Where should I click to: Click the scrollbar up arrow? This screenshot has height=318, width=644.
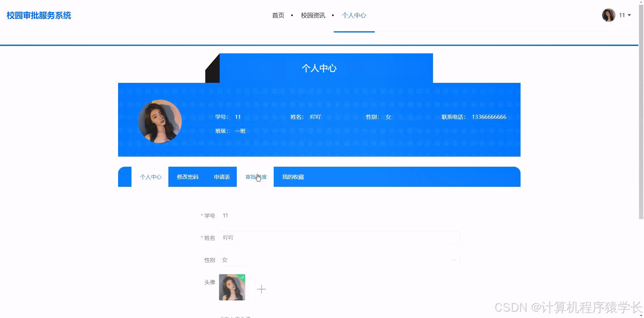[x=641, y=2]
